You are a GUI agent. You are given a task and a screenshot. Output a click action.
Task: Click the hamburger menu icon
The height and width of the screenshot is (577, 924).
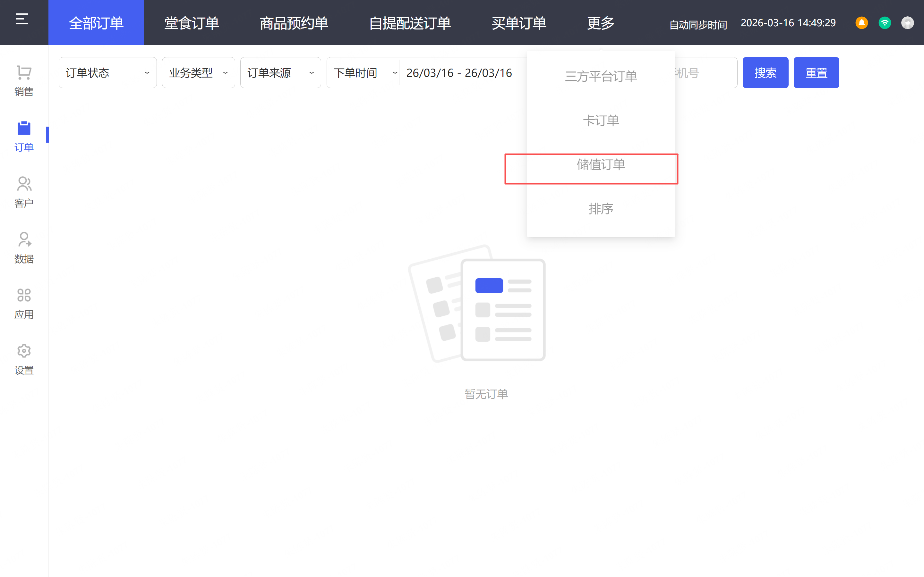pyautogui.click(x=22, y=19)
